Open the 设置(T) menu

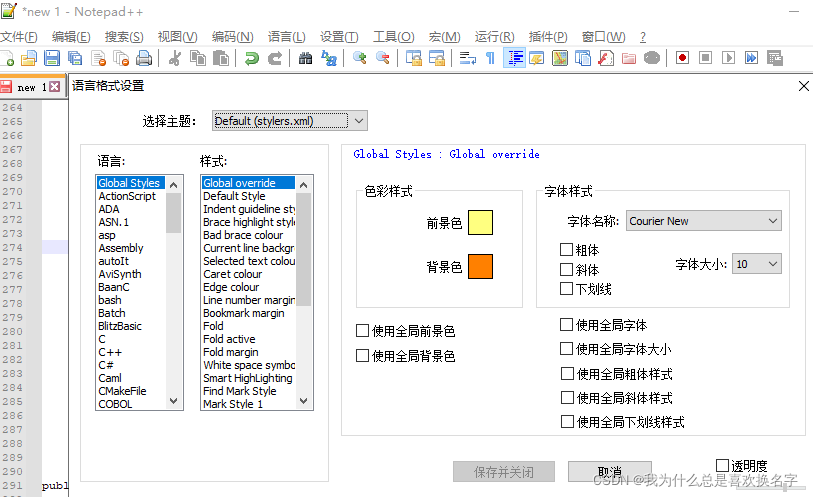[339, 37]
